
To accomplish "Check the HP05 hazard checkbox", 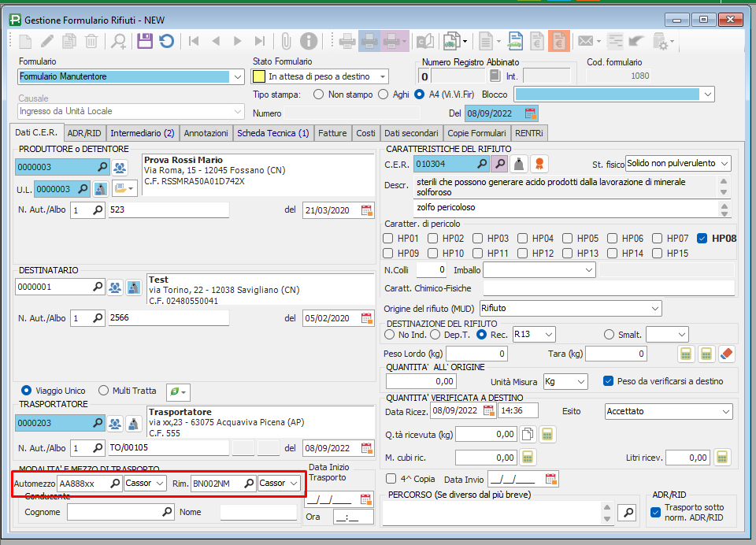I will coord(567,238).
